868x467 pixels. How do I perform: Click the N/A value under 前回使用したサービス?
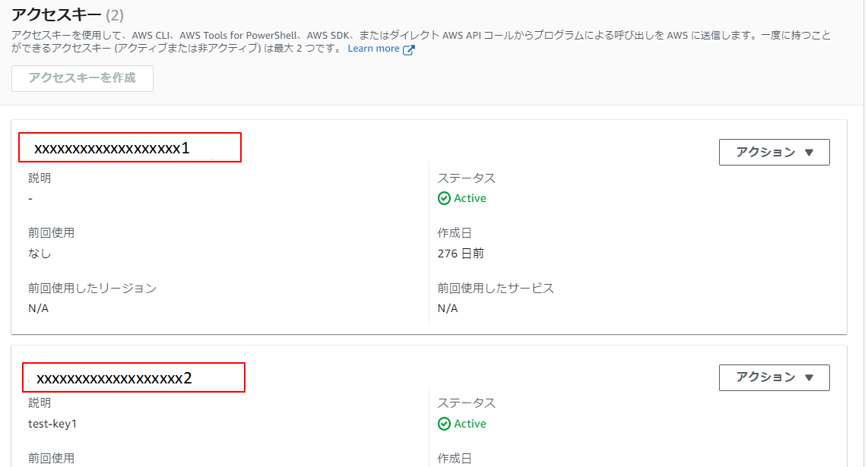(x=447, y=308)
